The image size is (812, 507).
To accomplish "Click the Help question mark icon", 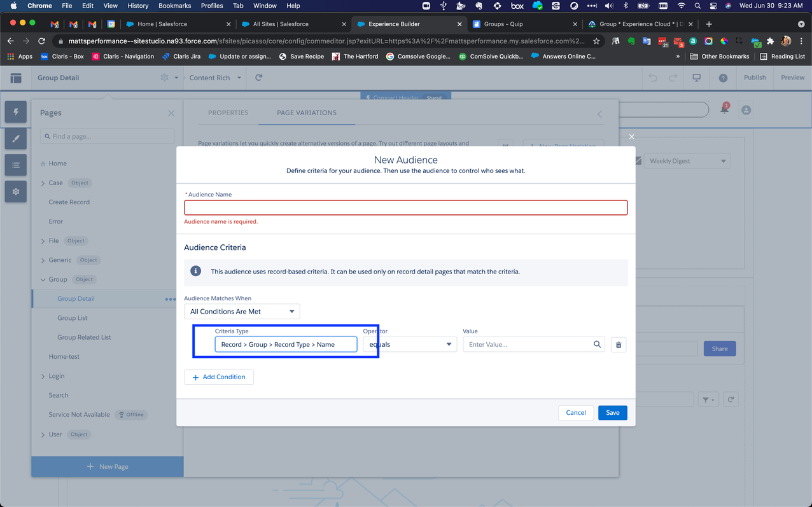I will 723,78.
